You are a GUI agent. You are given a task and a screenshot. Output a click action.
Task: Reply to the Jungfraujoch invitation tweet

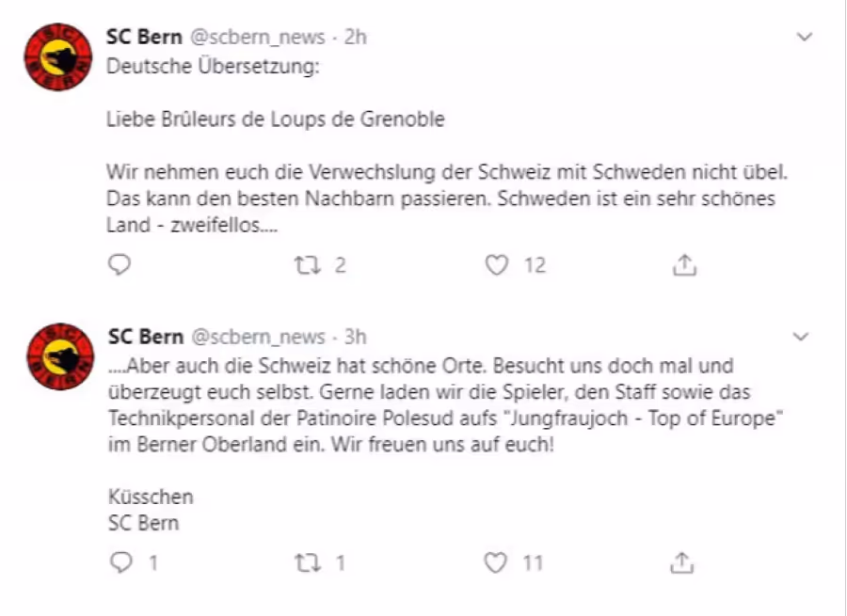tap(121, 562)
